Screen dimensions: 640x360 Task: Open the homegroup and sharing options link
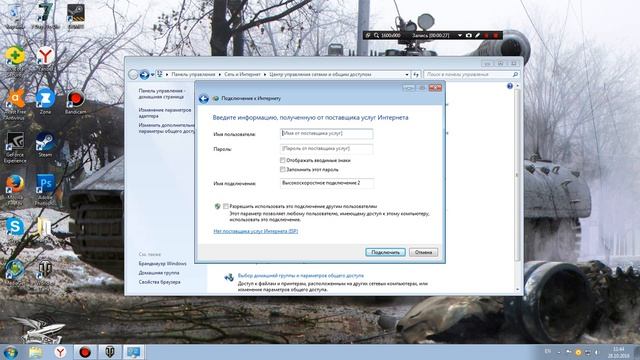point(300,276)
